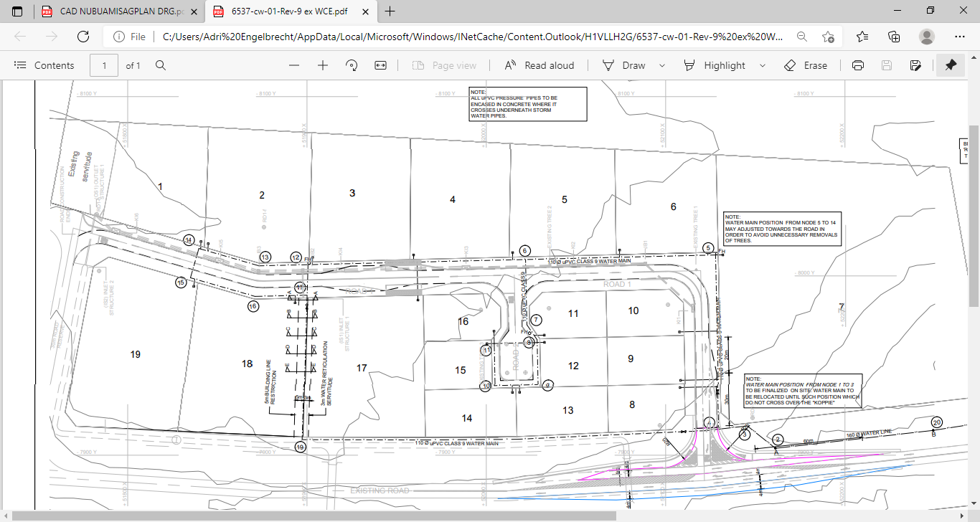Click the Fit to width icon
The height and width of the screenshot is (522, 980).
click(x=380, y=65)
